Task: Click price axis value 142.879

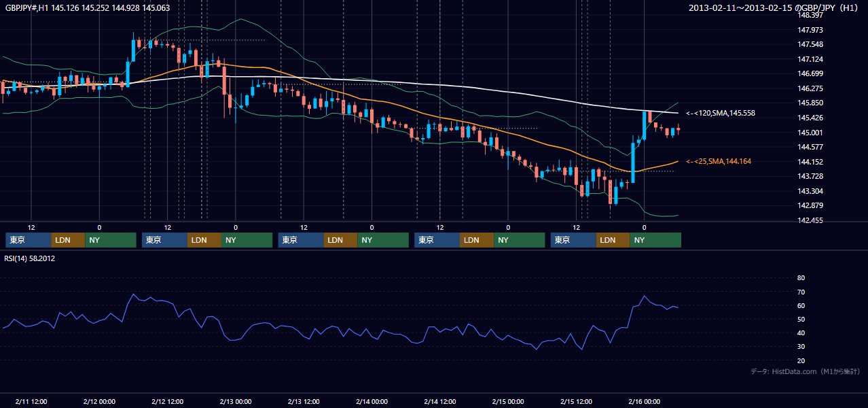Action: pyautogui.click(x=810, y=206)
